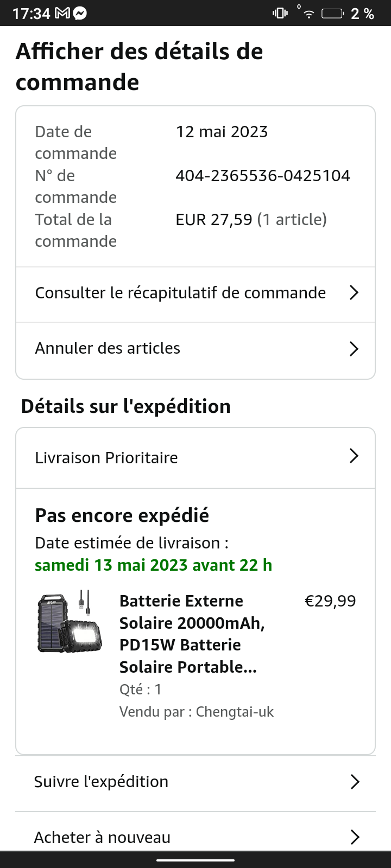The width and height of the screenshot is (391, 868).
Task: Tap the bottom home gesture bar
Action: [x=195, y=860]
